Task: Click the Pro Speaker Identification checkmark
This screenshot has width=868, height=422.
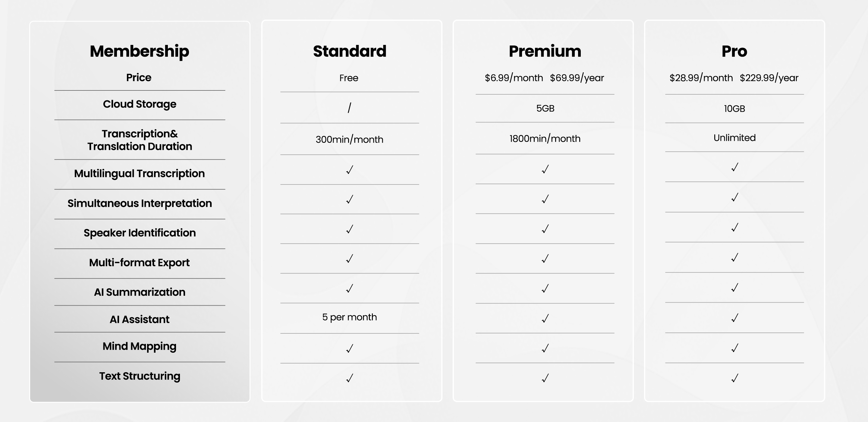Action: (735, 228)
